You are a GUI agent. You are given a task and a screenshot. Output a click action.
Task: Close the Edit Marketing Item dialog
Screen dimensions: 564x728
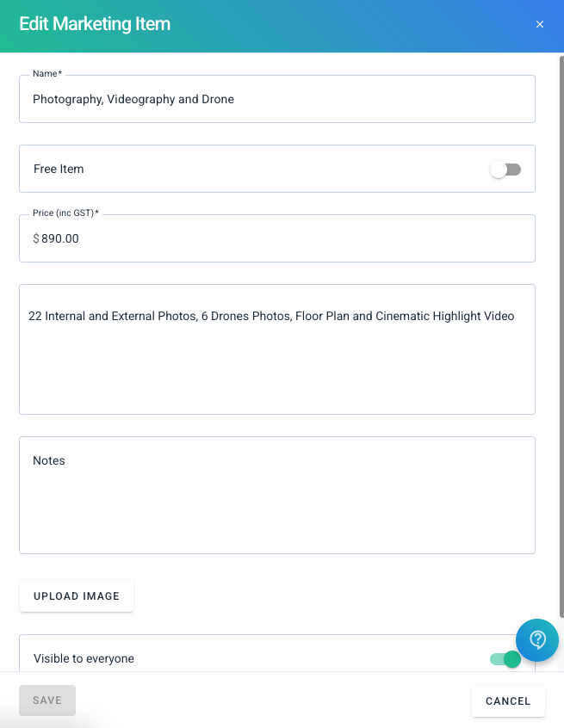pyautogui.click(x=539, y=24)
